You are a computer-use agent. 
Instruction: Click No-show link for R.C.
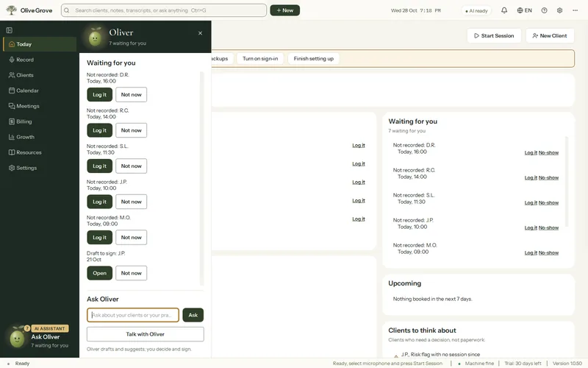pyautogui.click(x=548, y=178)
